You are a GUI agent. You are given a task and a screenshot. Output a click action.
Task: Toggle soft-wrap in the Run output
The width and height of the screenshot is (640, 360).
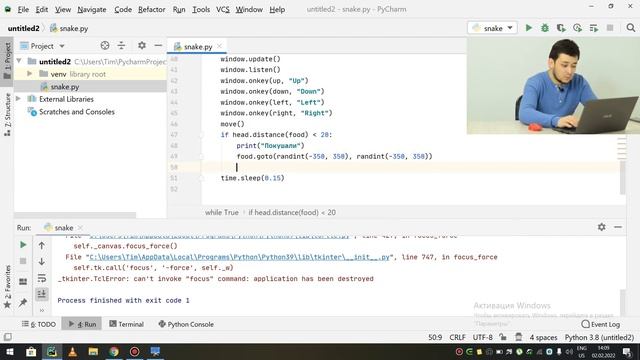click(x=42, y=278)
